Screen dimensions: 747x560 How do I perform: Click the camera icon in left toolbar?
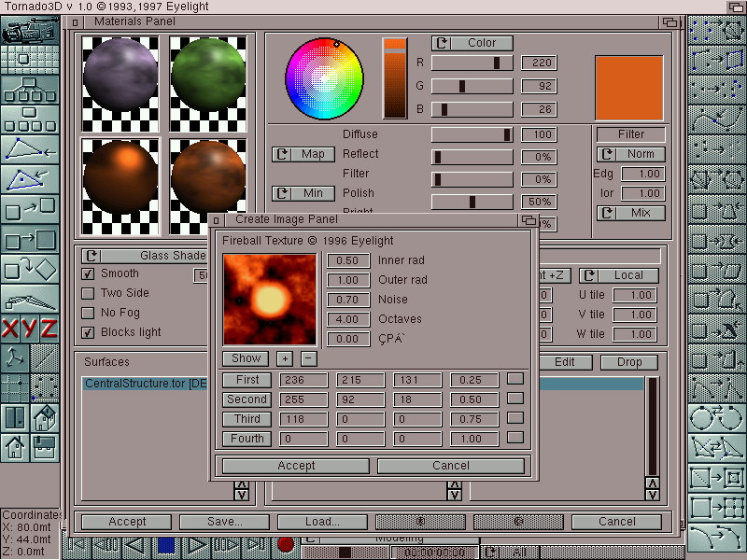(30, 30)
